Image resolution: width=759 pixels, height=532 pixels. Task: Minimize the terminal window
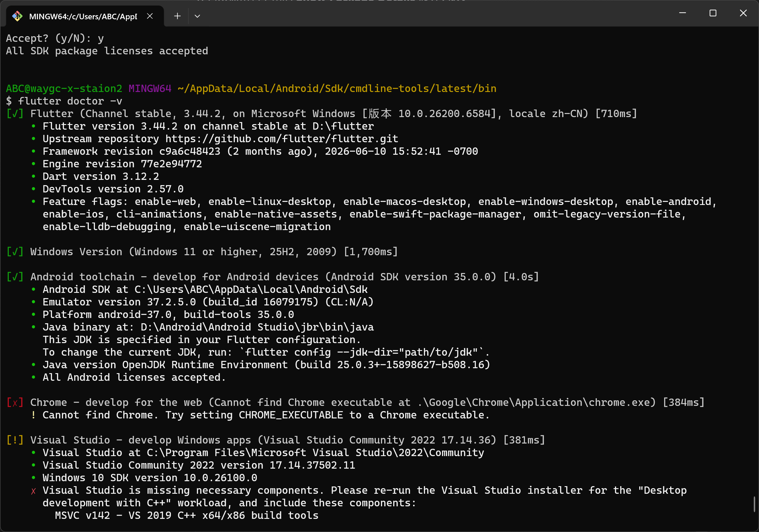[682, 13]
